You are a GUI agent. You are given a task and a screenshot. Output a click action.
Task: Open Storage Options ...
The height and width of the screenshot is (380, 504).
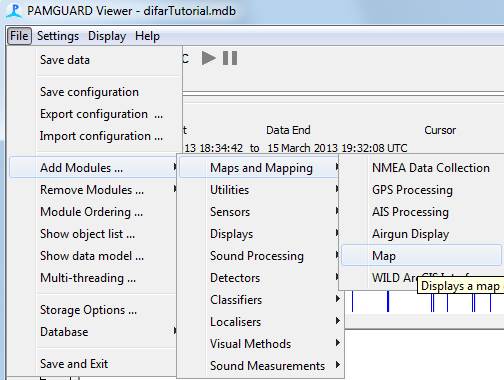pyautogui.click(x=93, y=310)
